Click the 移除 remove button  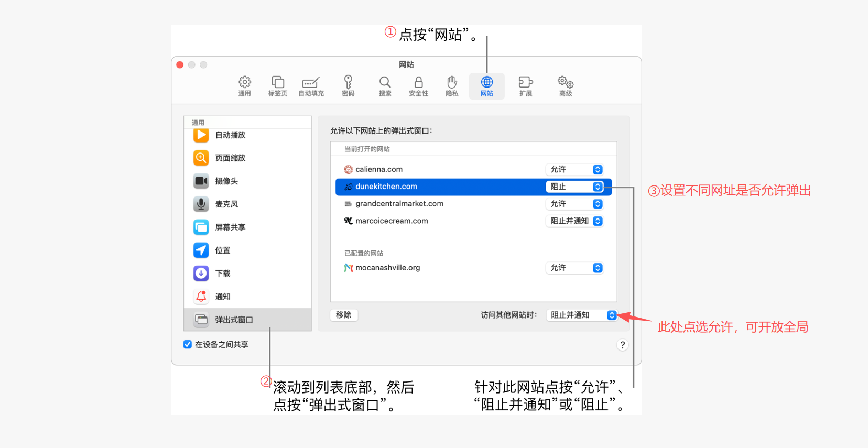click(x=344, y=315)
